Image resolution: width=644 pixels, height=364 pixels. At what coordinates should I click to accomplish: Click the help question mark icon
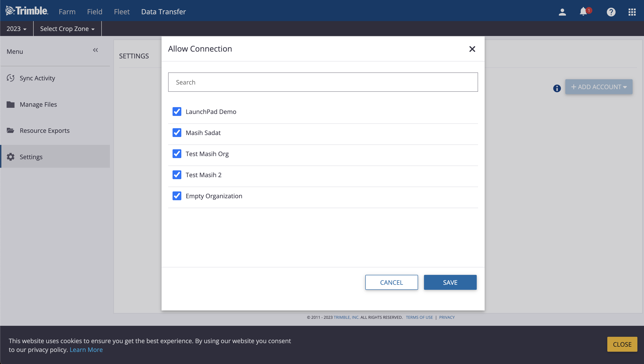coord(611,12)
